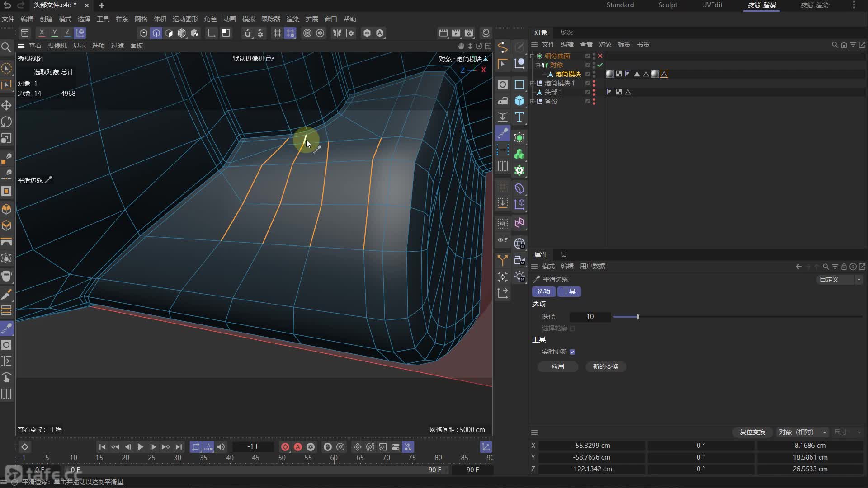Select the 头部.1 object
This screenshot has width=868, height=488.
click(x=553, y=92)
